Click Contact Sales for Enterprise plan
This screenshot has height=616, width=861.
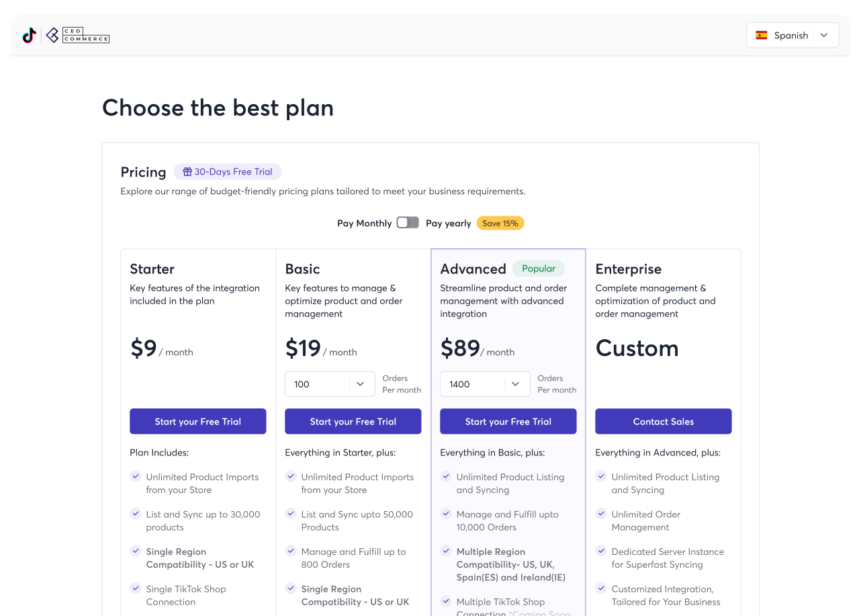point(664,421)
